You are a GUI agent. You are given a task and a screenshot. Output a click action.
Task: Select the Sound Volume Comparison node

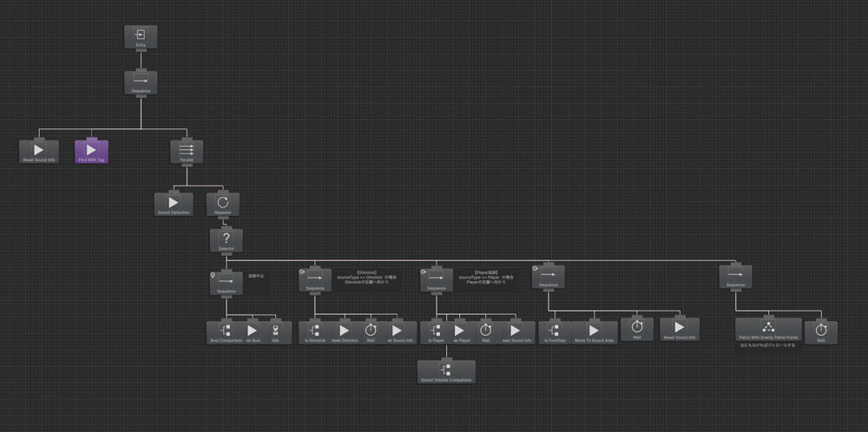tap(447, 370)
